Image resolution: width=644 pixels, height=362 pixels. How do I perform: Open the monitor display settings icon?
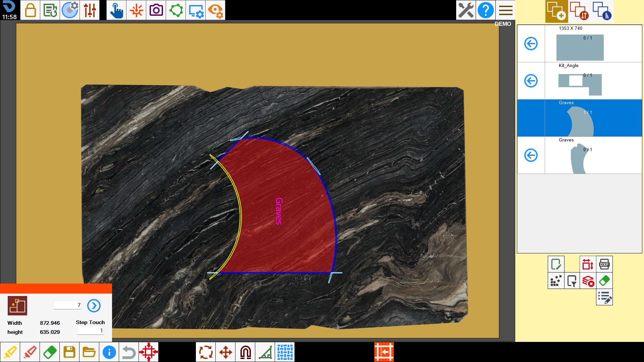click(196, 10)
